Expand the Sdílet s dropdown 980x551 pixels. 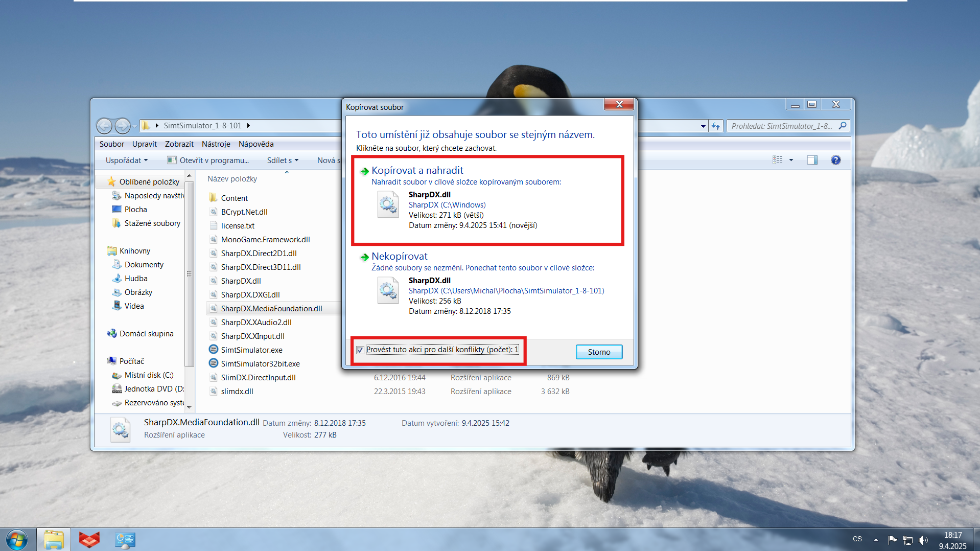[x=283, y=160]
